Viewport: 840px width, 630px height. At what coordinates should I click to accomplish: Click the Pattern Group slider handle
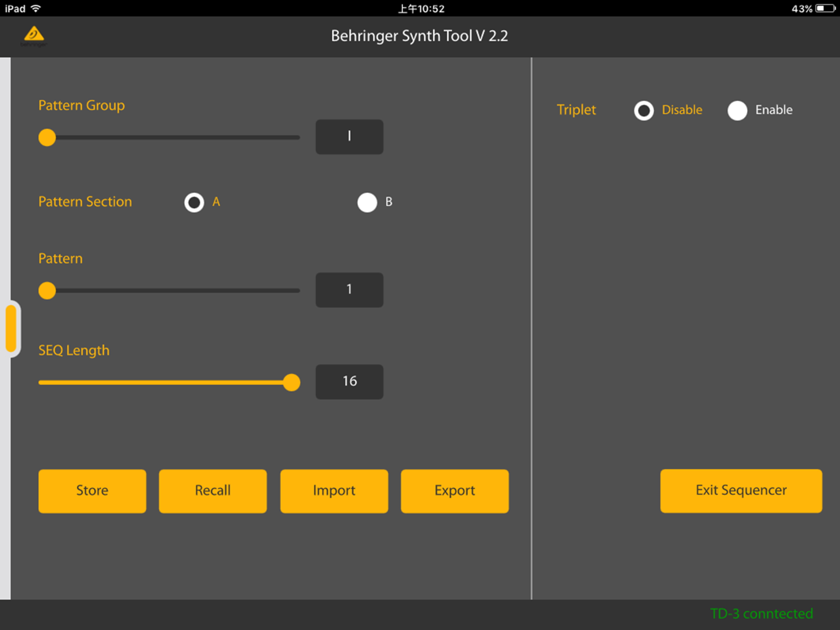pos(47,137)
